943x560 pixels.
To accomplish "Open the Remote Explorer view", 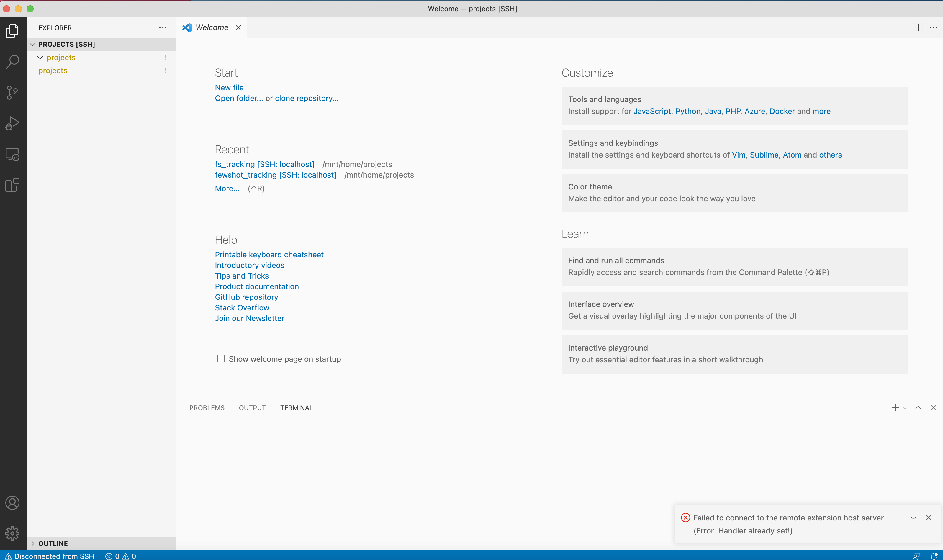I will click(12, 154).
